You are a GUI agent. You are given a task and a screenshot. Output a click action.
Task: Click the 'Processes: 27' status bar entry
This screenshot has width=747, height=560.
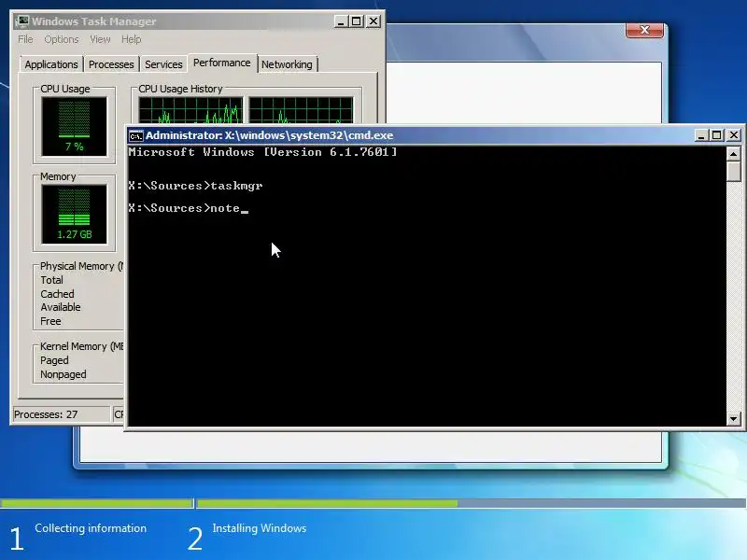(x=61, y=414)
